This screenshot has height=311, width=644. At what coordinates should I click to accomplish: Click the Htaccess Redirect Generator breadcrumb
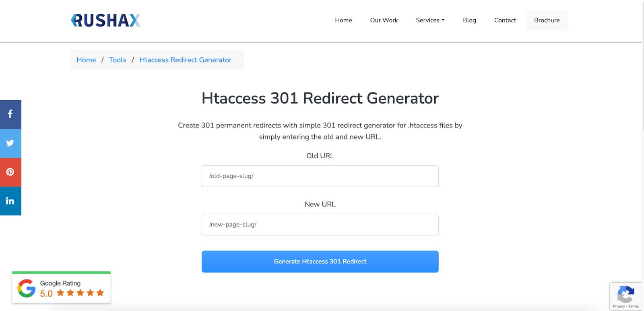pyautogui.click(x=185, y=60)
